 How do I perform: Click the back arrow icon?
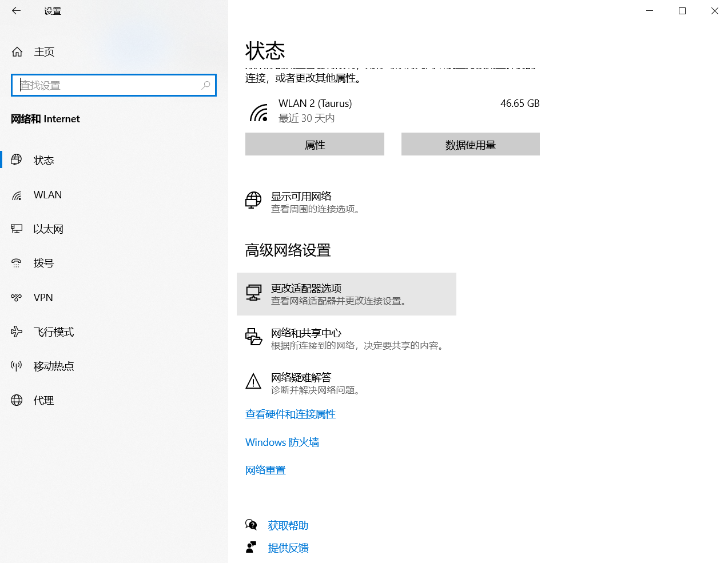[16, 11]
